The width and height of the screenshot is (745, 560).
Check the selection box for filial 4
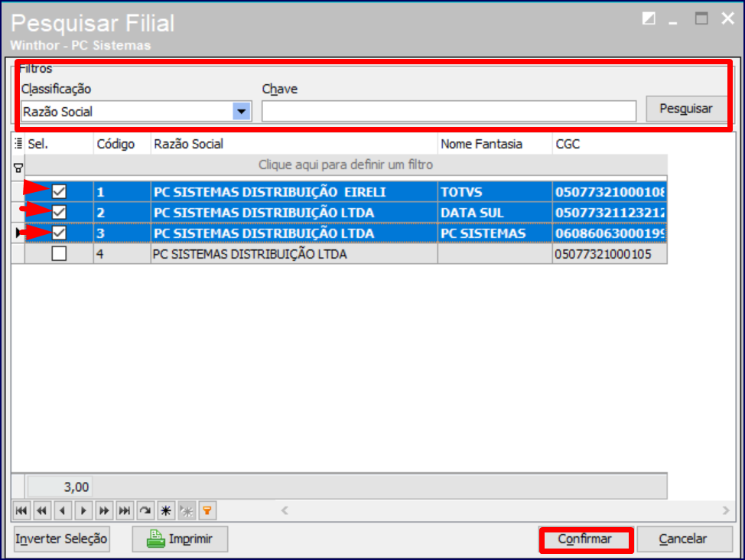click(x=59, y=253)
